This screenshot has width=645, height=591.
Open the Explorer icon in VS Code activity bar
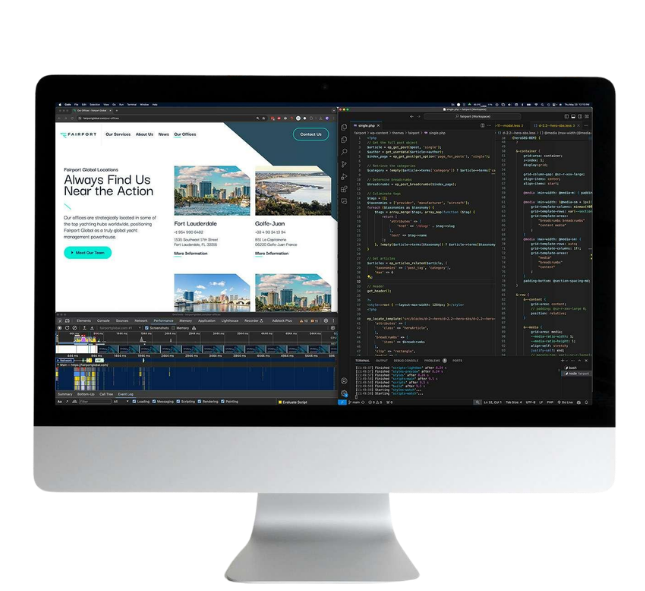[344, 127]
